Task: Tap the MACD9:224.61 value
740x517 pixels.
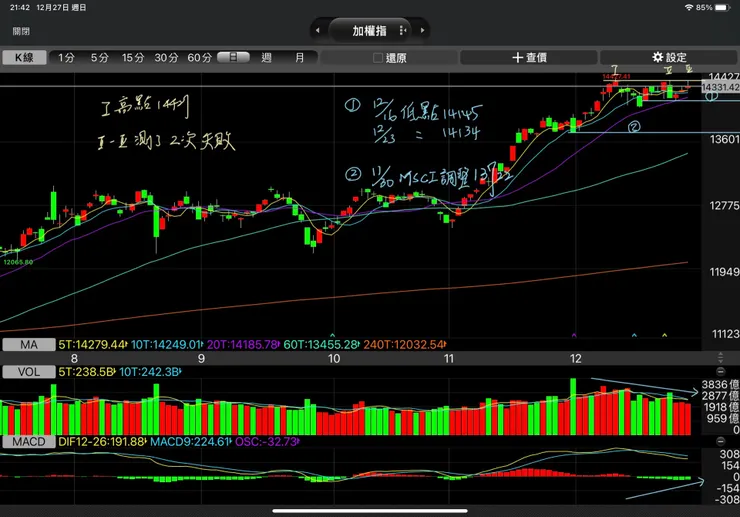Action: point(190,442)
